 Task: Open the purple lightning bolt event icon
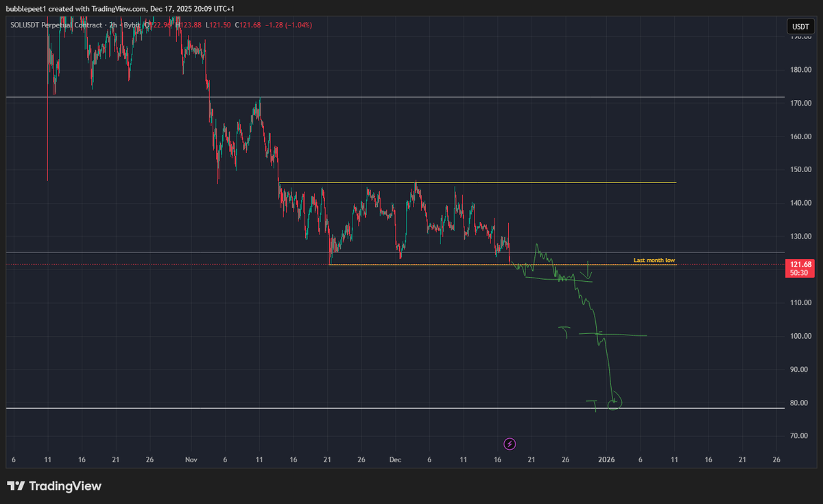click(510, 444)
